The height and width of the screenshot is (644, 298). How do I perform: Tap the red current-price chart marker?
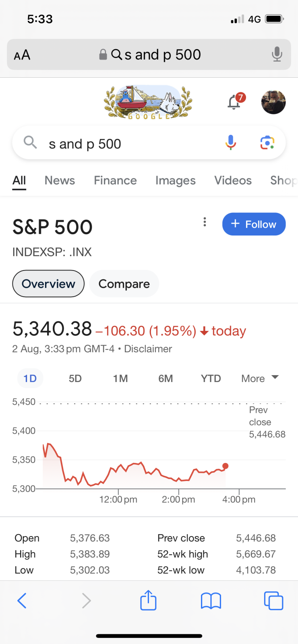point(226,466)
